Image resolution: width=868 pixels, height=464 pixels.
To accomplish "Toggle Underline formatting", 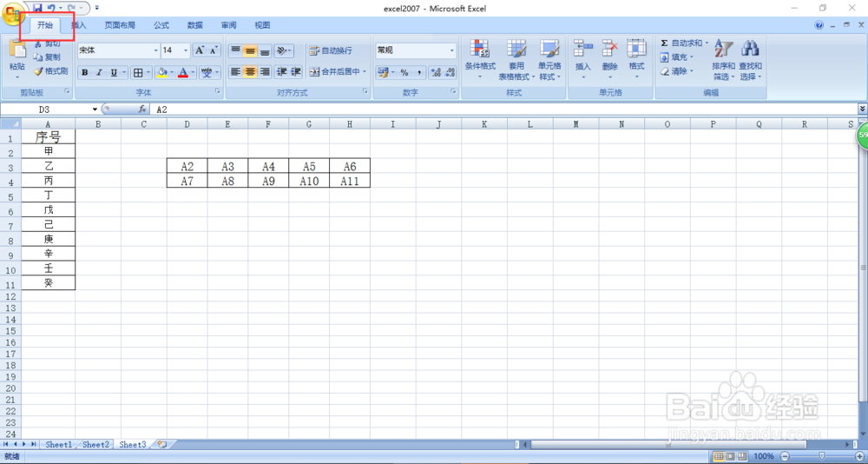I will 114,73.
